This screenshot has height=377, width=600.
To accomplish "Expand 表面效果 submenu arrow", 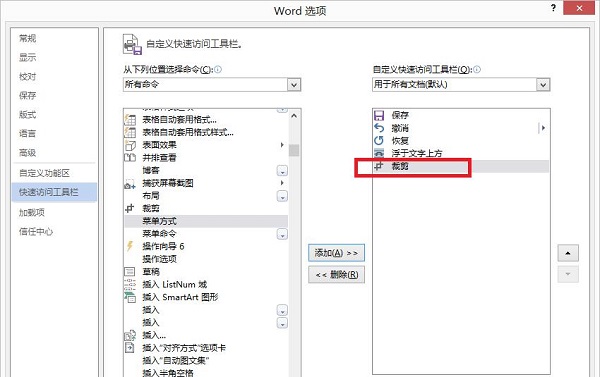I will tap(282, 145).
